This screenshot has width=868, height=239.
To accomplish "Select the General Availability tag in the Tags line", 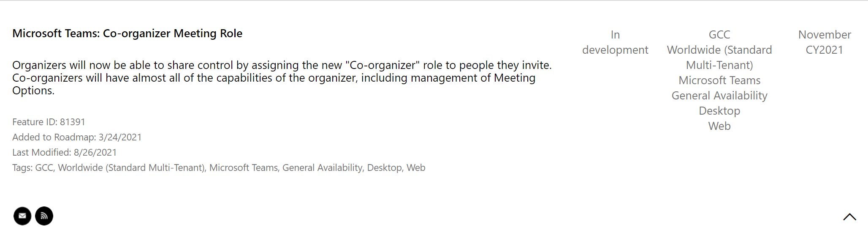I will (322, 168).
